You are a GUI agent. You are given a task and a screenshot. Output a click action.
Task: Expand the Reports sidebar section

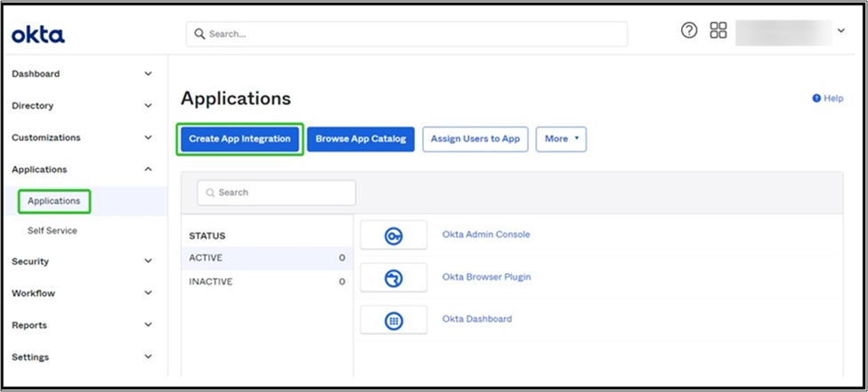[148, 325]
